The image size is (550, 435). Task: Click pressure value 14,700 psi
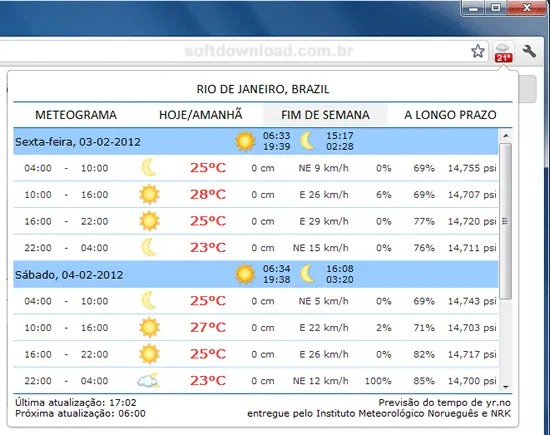(x=472, y=381)
